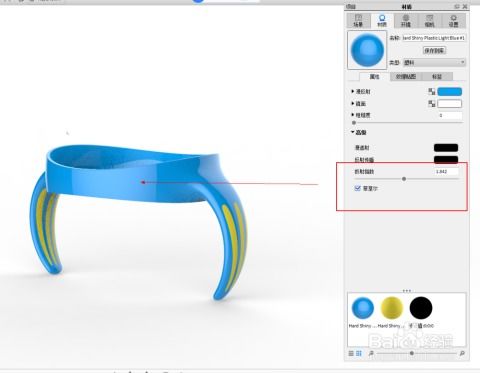Screen dimensions: 480x373
Task: Switch to the Environment (环境) tab
Action: (x=406, y=21)
